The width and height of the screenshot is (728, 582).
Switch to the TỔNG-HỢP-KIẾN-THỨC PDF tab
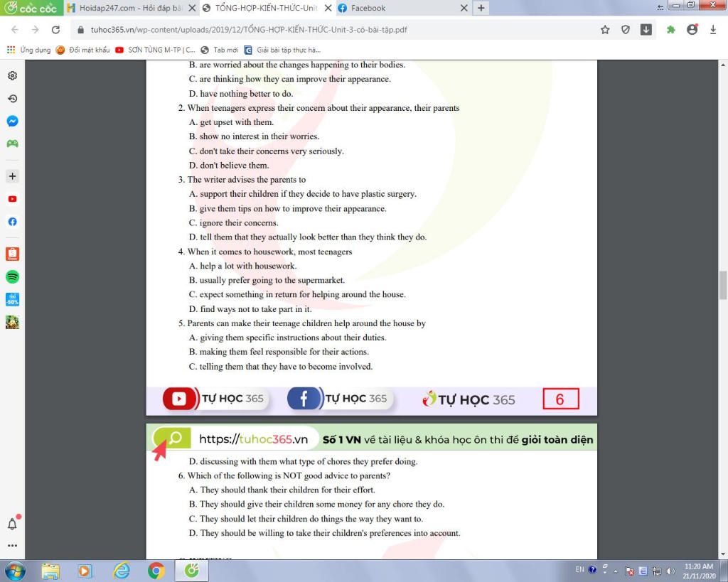pos(266,8)
